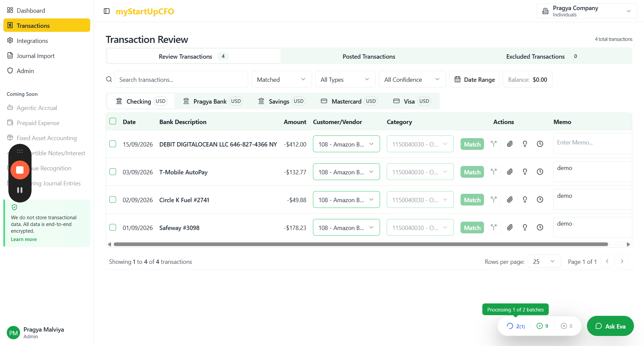Viewport: 644px width, 346px height.
Task: Expand the All Confidence filter dropdown
Action: point(412,79)
